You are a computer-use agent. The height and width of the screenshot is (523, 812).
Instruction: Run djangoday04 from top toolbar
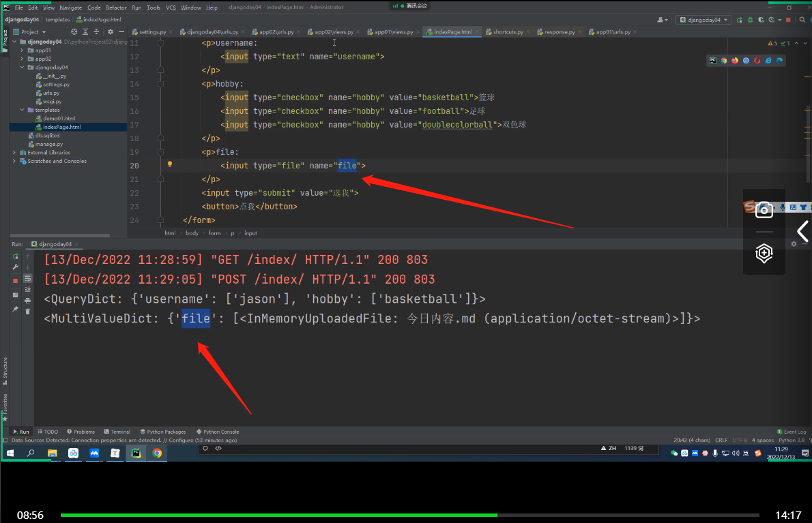[x=740, y=20]
